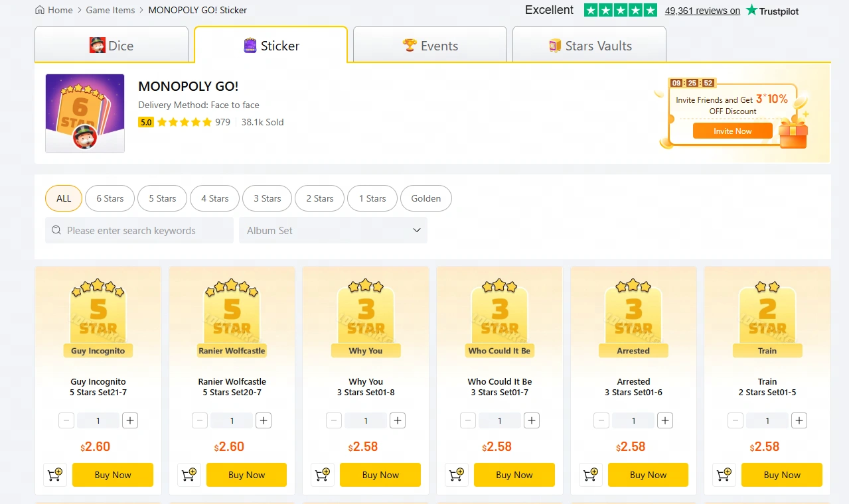Open the Stars Vaults tab
849x504 pixels.
(x=589, y=46)
